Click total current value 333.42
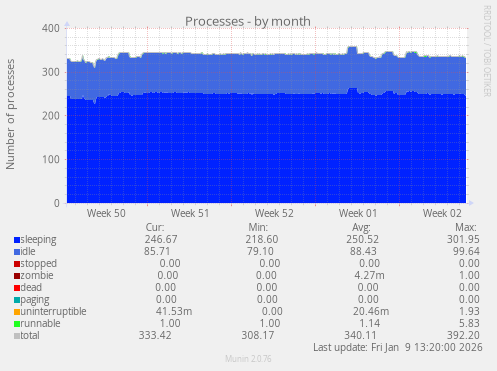Screen dimensions: 497x371 point(155,335)
